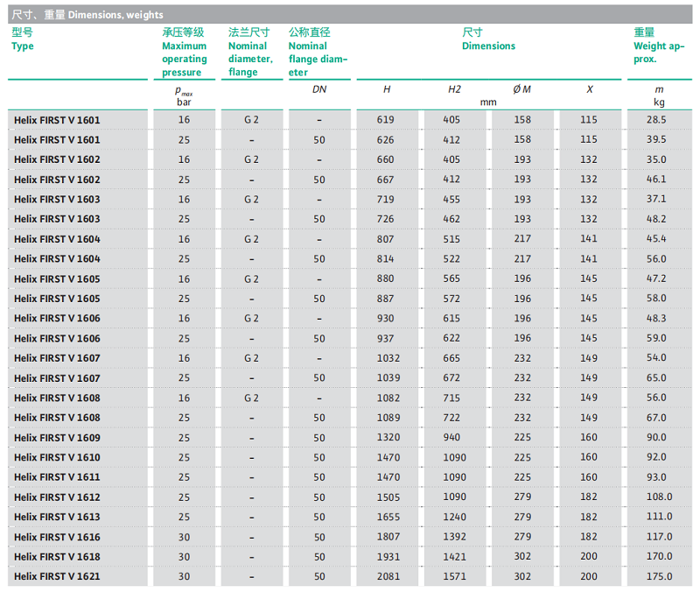Image resolution: width=700 pixels, height=592 pixels.
Task: Click H value '1032'
Action: click(x=388, y=358)
